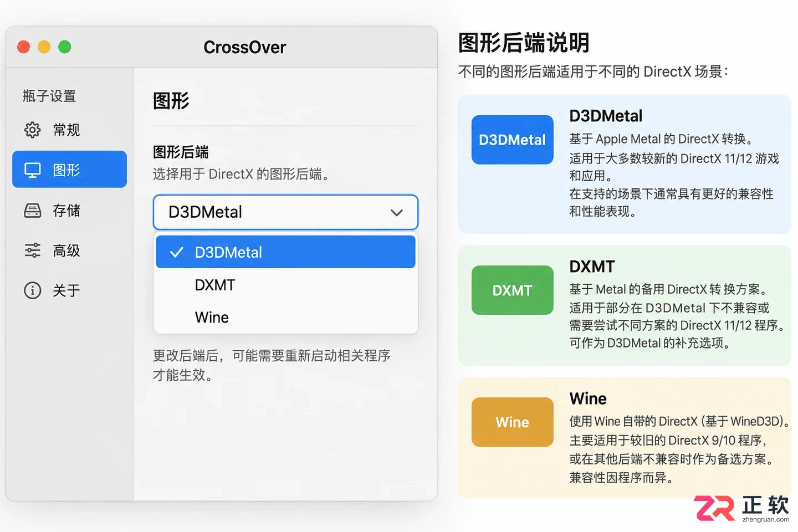Click the 图形后端 section label
This screenshot has width=798, height=532.
click(x=181, y=152)
